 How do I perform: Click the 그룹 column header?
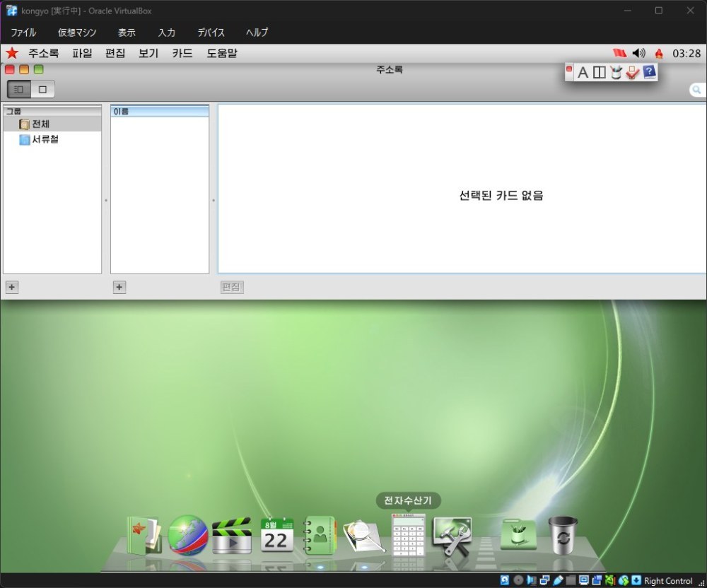[52, 111]
